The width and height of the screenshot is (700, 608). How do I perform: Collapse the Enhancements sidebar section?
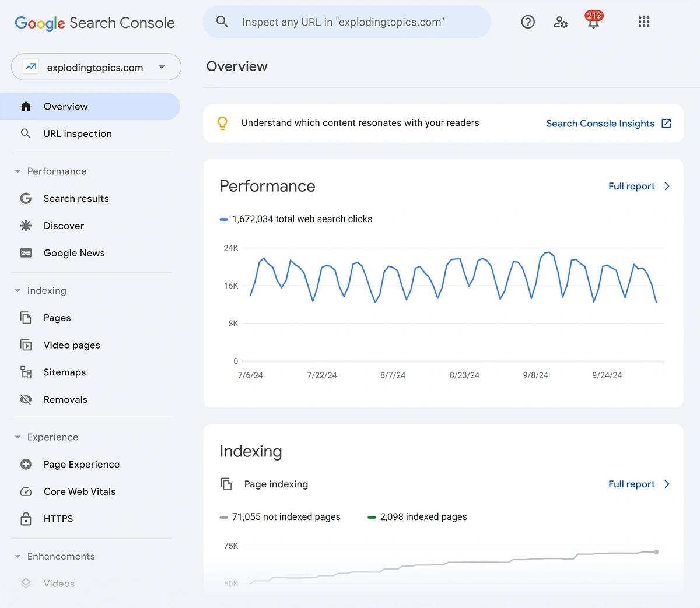coord(17,556)
